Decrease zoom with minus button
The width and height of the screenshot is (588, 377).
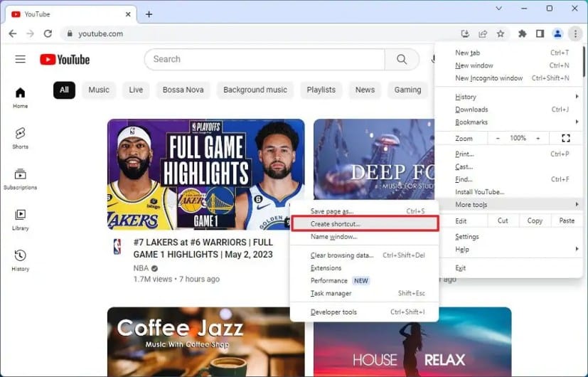point(498,138)
